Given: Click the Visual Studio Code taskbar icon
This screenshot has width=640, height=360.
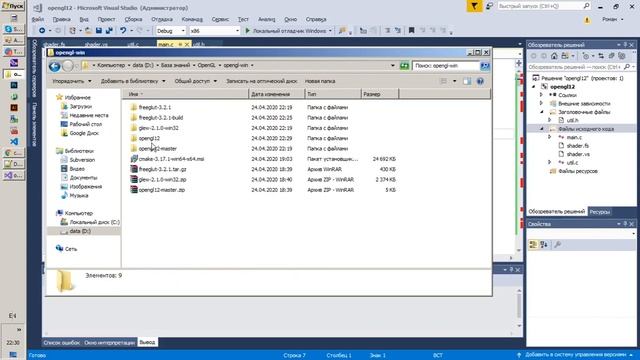Looking at the screenshot, I should coord(14,141).
